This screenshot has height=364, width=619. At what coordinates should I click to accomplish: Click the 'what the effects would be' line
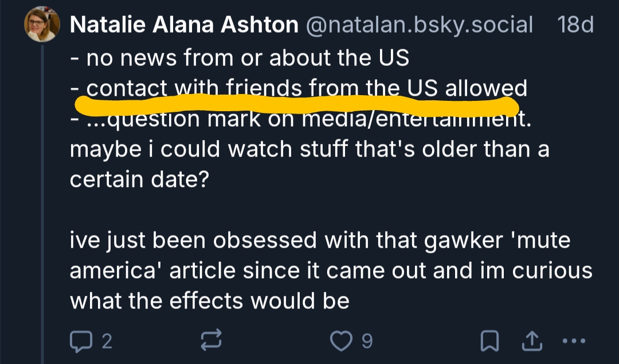coord(209,300)
